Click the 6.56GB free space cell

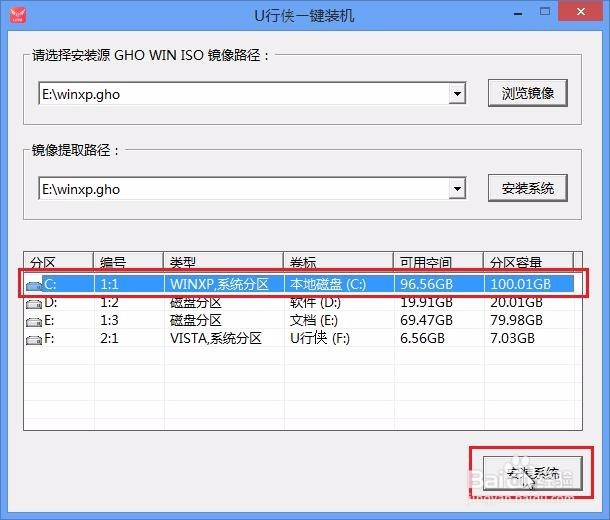[x=422, y=338]
